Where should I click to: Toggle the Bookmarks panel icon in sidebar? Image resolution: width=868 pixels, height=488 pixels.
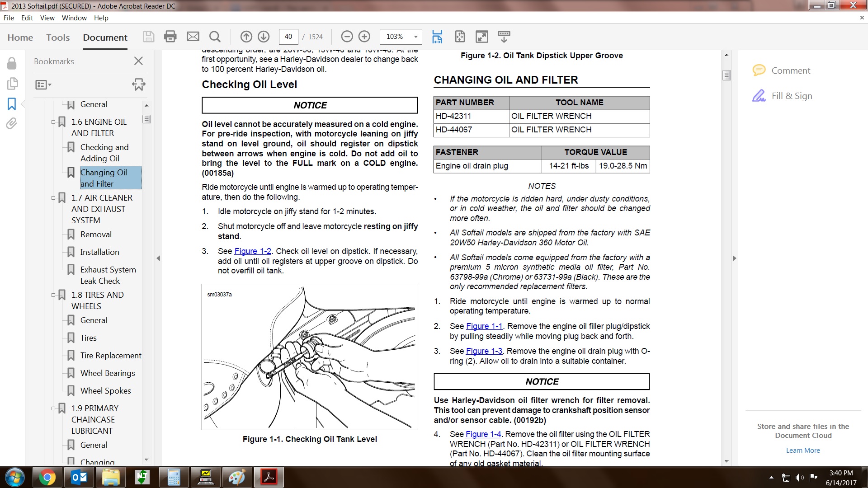point(12,104)
